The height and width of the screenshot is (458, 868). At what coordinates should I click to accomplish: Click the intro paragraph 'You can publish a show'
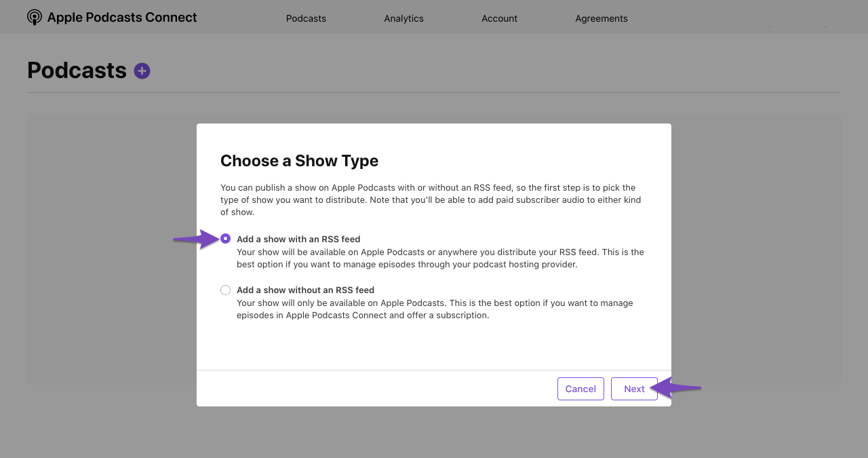click(431, 199)
